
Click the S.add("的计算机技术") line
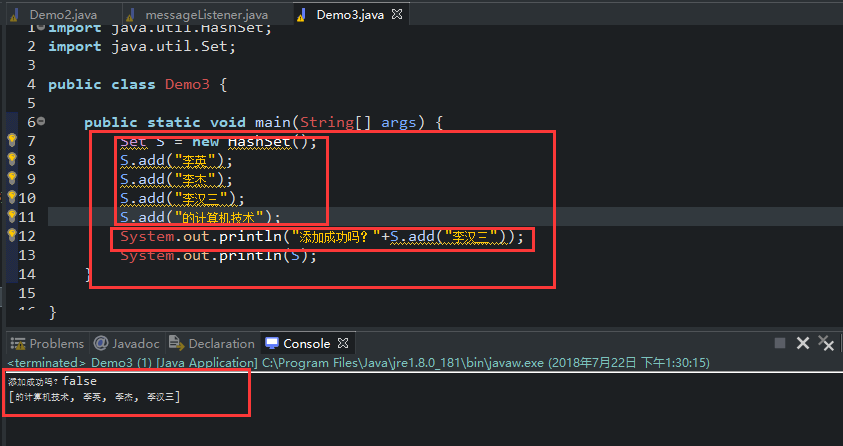tap(201, 217)
